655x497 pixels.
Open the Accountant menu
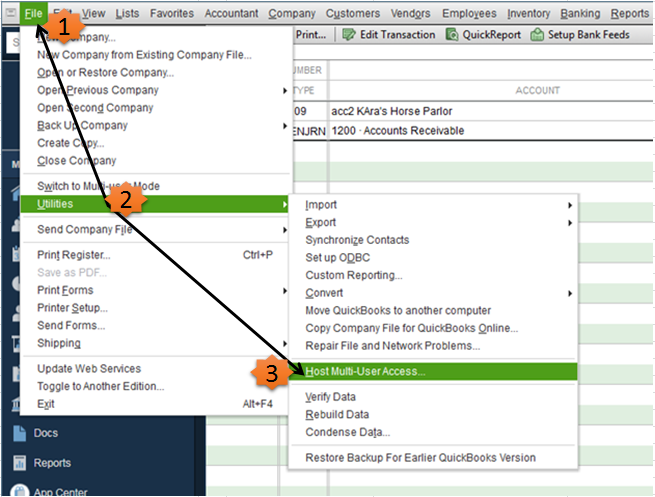(x=231, y=13)
